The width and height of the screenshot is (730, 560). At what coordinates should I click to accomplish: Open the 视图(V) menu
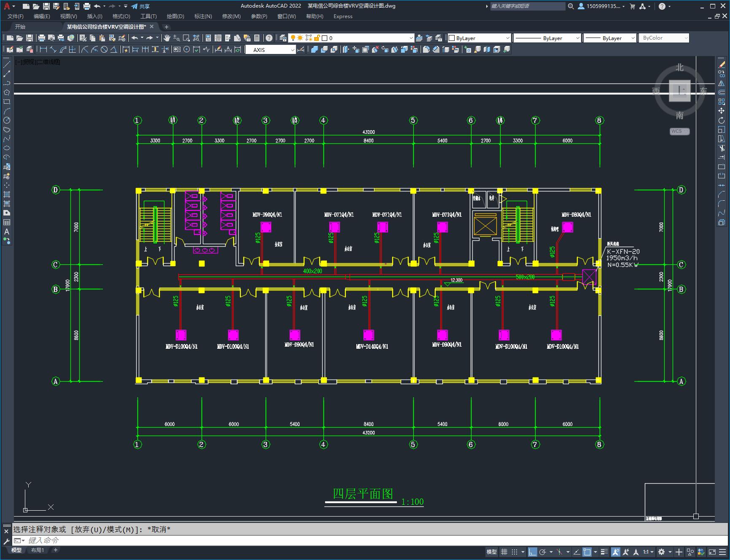(68, 16)
